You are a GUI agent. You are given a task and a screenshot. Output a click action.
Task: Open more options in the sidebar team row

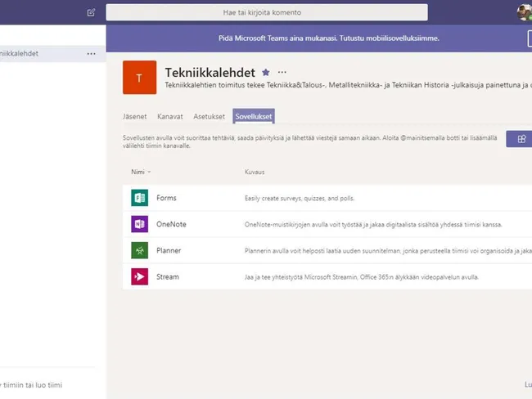coord(91,53)
